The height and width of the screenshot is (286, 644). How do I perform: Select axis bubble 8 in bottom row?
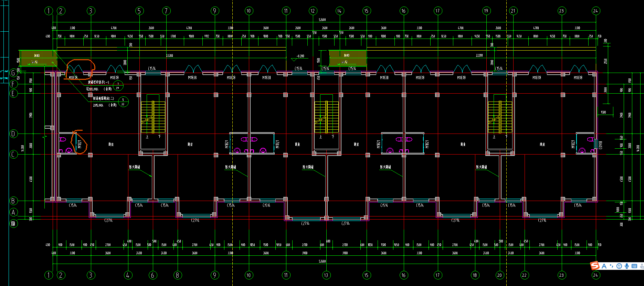pos(178,275)
